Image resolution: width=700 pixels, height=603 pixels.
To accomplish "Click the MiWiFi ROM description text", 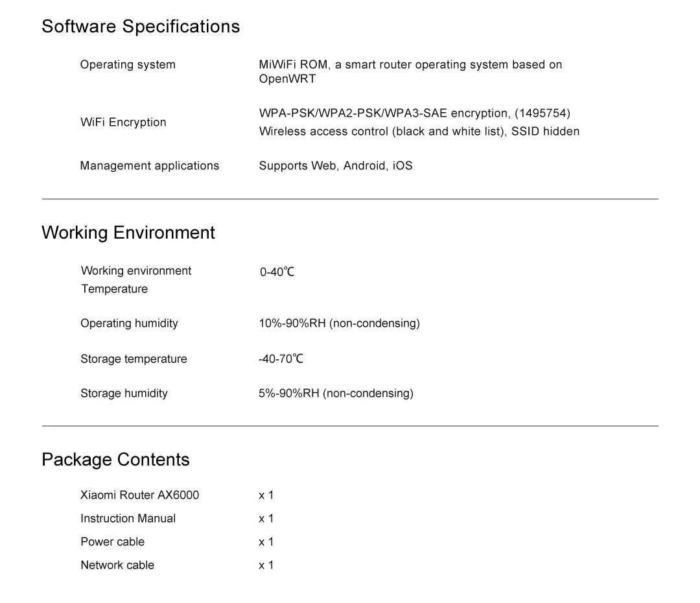I will pos(410,71).
